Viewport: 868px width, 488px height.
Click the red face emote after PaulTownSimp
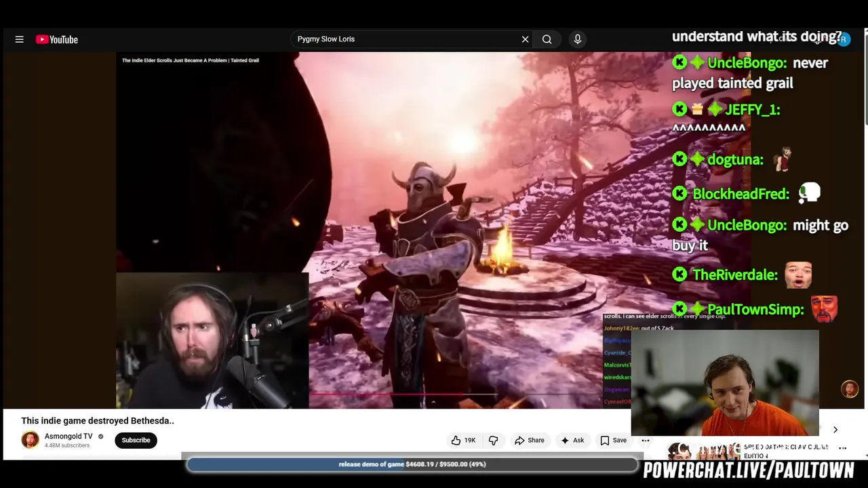pos(824,308)
